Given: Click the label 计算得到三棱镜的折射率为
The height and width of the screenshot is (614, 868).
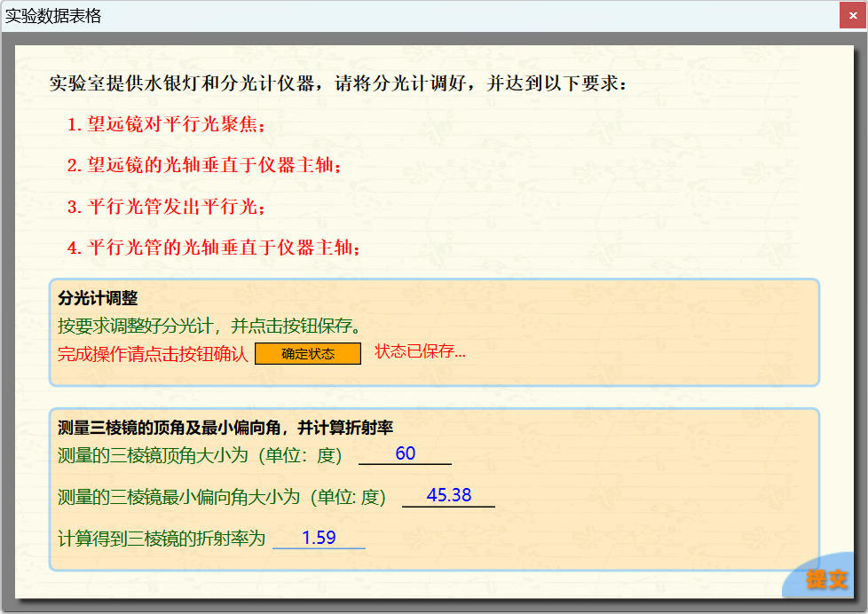Looking at the screenshot, I should pyautogui.click(x=161, y=539).
